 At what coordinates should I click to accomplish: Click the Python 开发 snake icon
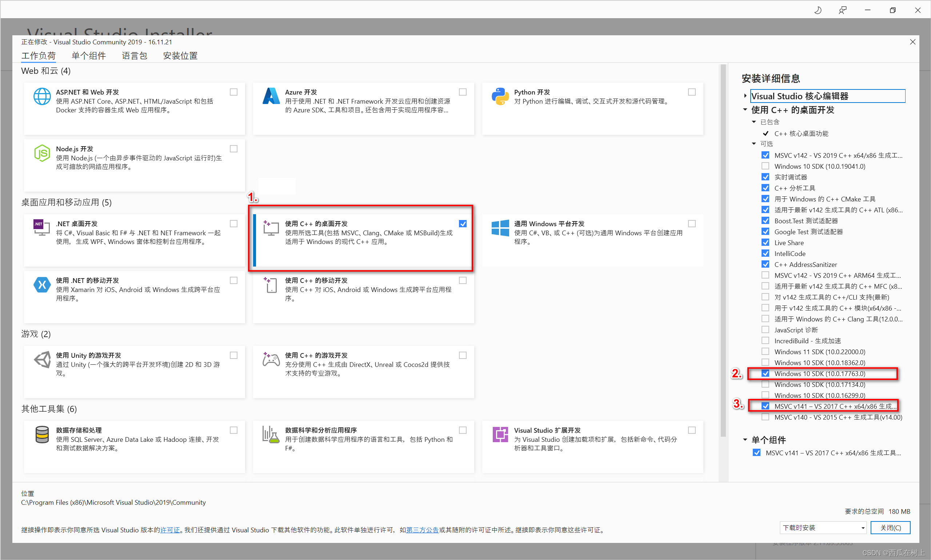point(500,96)
